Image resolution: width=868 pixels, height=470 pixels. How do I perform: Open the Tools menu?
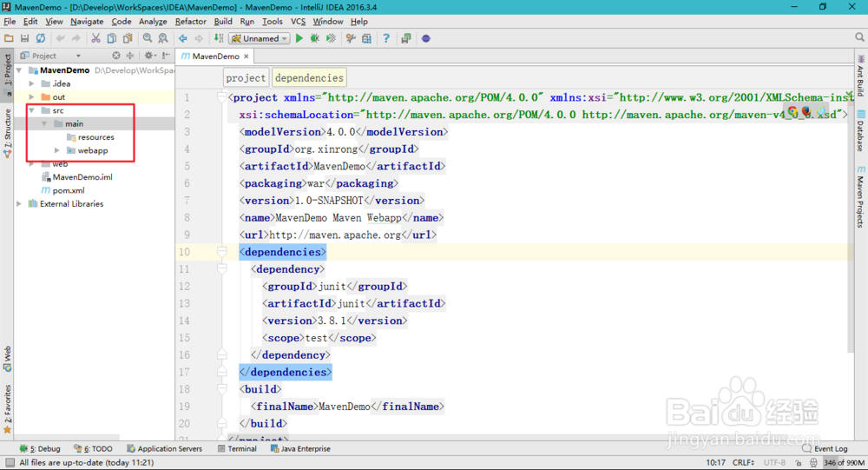pos(272,22)
